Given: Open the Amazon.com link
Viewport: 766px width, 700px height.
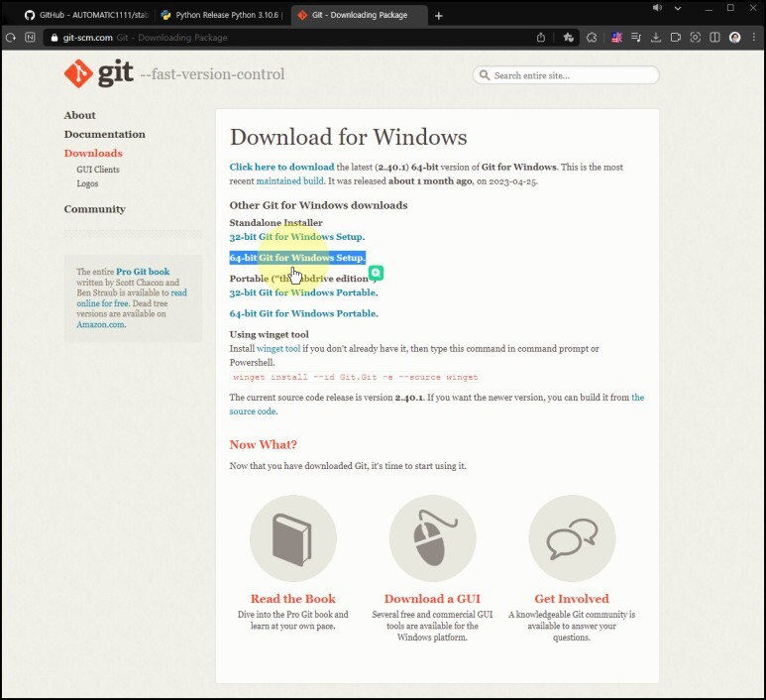Looking at the screenshot, I should click(101, 324).
